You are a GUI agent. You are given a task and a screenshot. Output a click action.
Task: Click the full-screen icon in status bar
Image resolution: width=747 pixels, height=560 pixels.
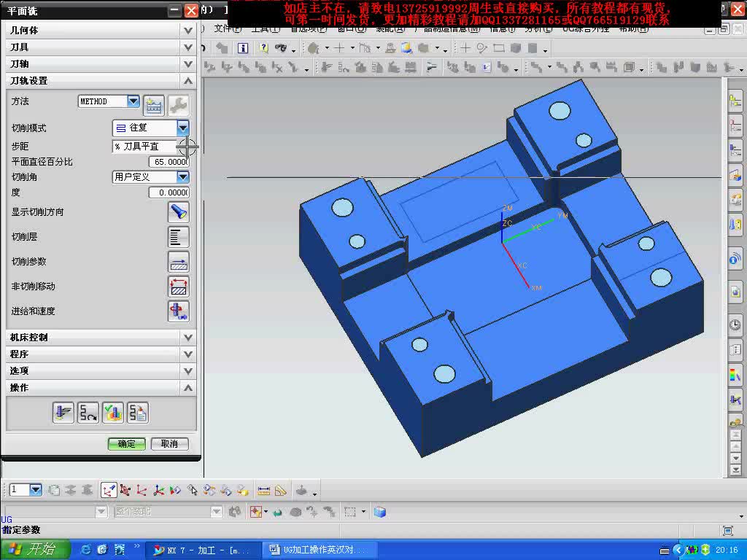click(727, 531)
